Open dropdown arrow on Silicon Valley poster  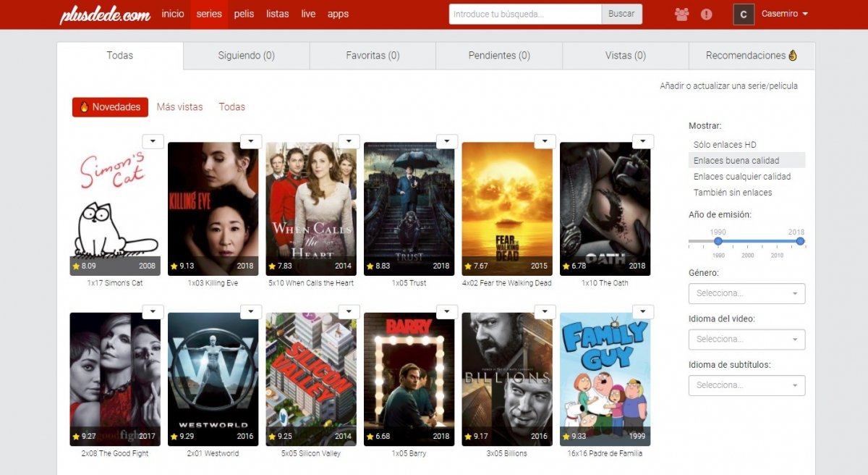coord(349,312)
